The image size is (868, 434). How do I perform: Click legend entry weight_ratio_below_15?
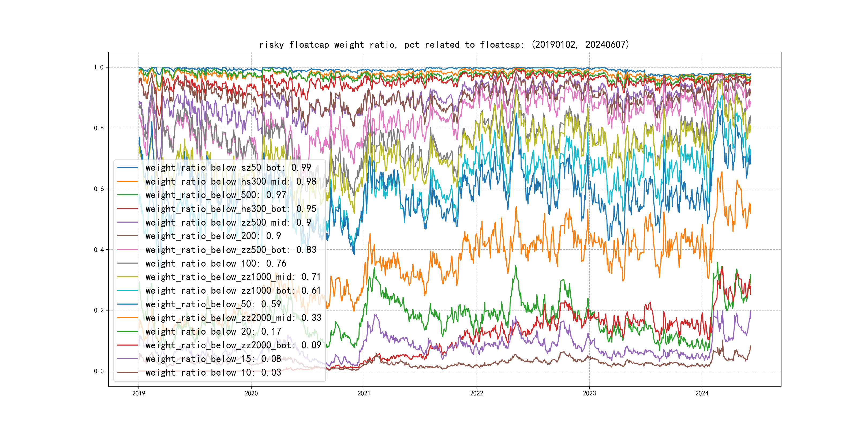point(213,359)
